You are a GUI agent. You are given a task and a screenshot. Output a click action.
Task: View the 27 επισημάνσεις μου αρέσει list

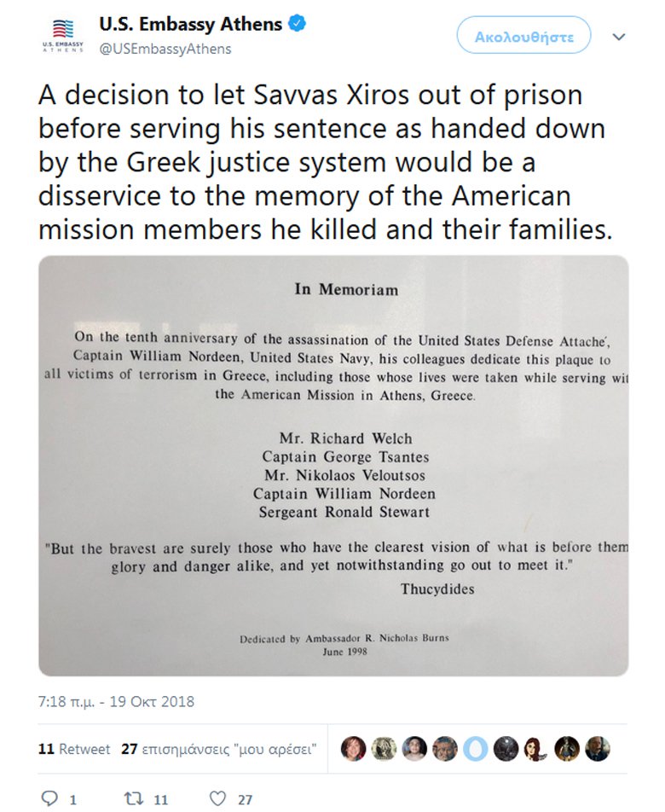click(219, 750)
